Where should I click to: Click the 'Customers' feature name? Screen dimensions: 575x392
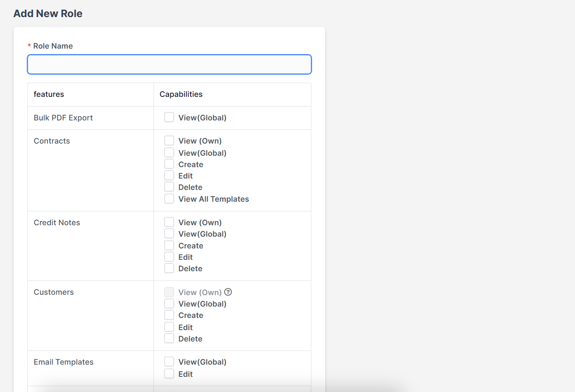[x=54, y=292]
